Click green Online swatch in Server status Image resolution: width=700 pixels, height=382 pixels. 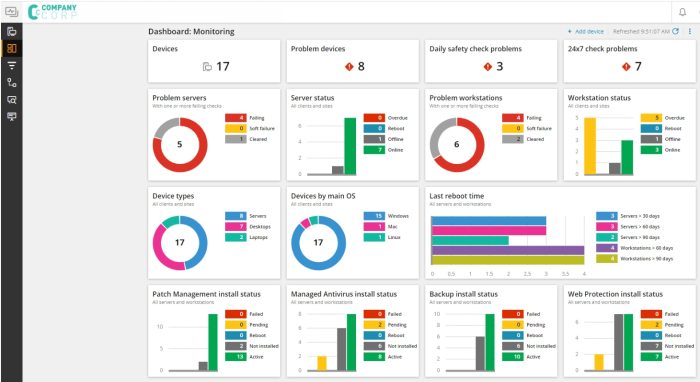coord(374,150)
